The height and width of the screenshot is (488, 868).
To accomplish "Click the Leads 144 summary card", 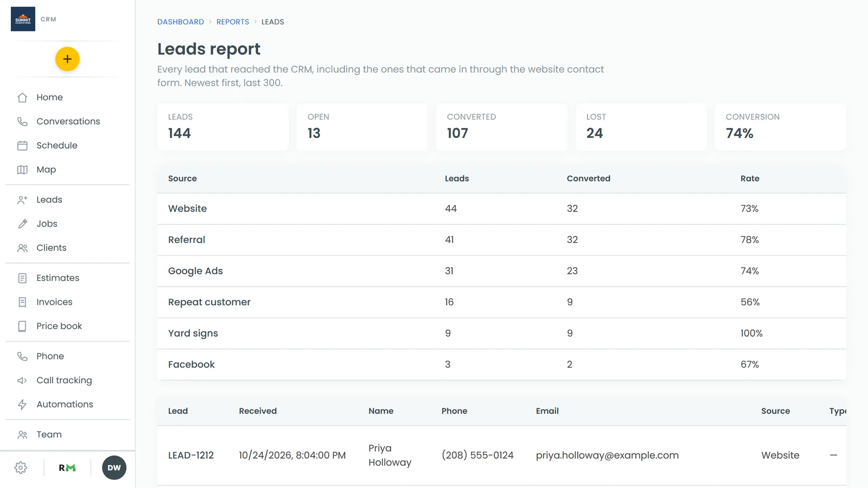I will pyautogui.click(x=223, y=127).
